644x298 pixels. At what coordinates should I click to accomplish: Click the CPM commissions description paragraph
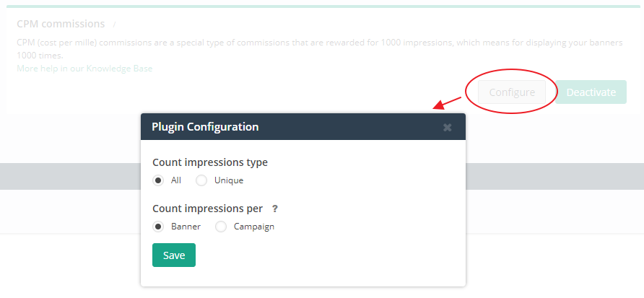[x=318, y=49]
